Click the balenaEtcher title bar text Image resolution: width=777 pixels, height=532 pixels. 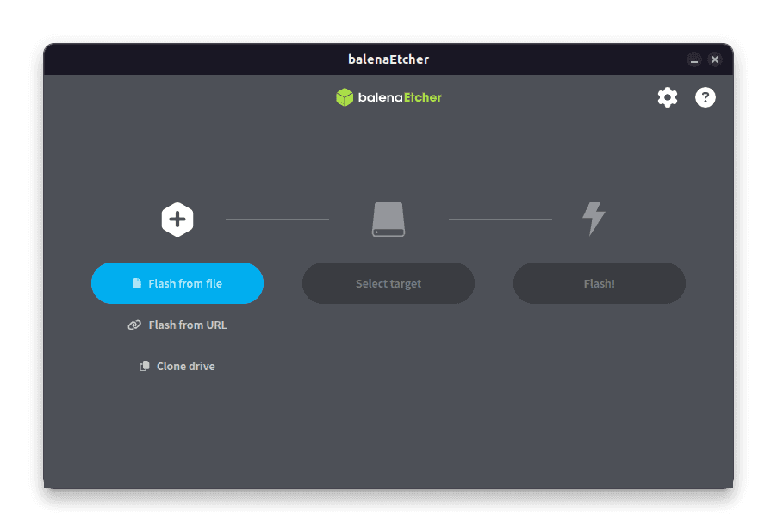(388, 59)
